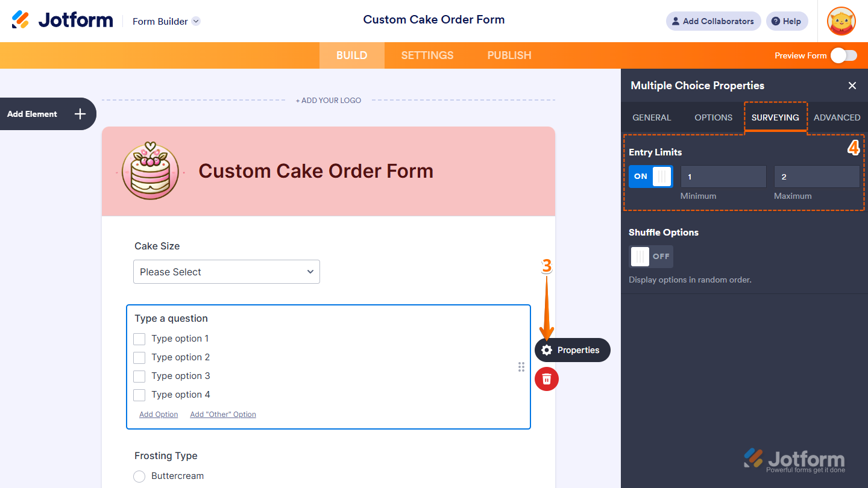Click the cake logo image

coord(150,171)
